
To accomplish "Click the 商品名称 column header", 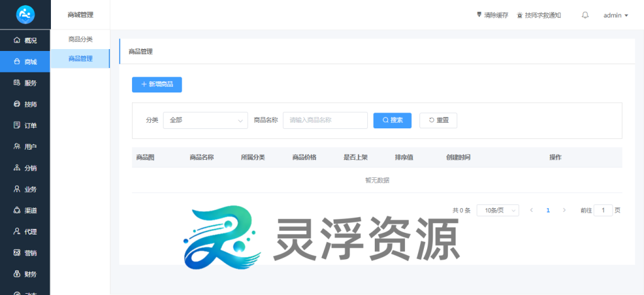I will pyautogui.click(x=202, y=157).
